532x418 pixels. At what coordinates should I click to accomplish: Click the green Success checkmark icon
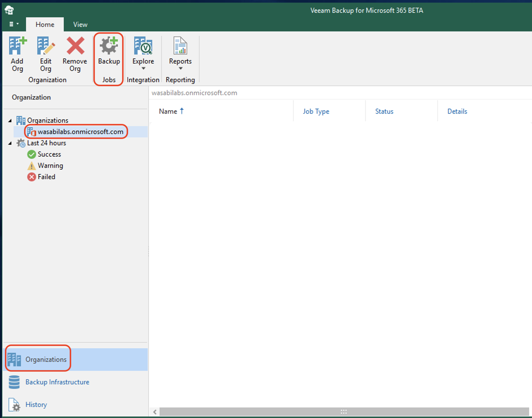[32, 154]
